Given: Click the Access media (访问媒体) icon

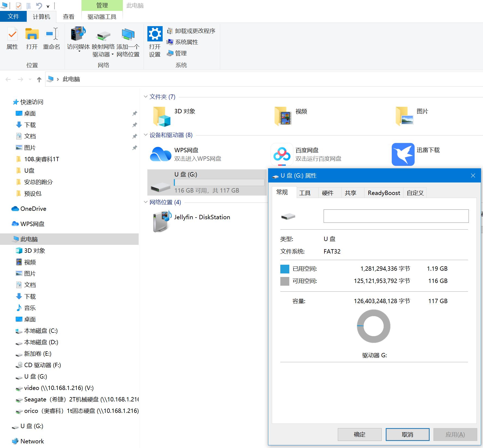Looking at the screenshot, I should tap(78, 34).
